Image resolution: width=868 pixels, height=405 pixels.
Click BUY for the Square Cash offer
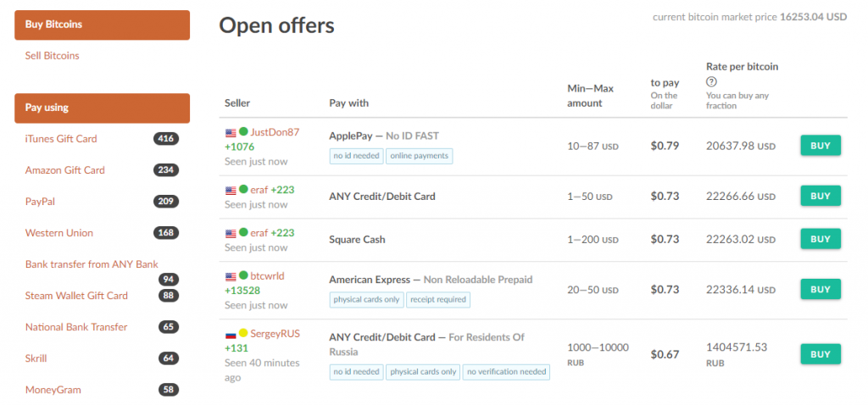(x=821, y=239)
